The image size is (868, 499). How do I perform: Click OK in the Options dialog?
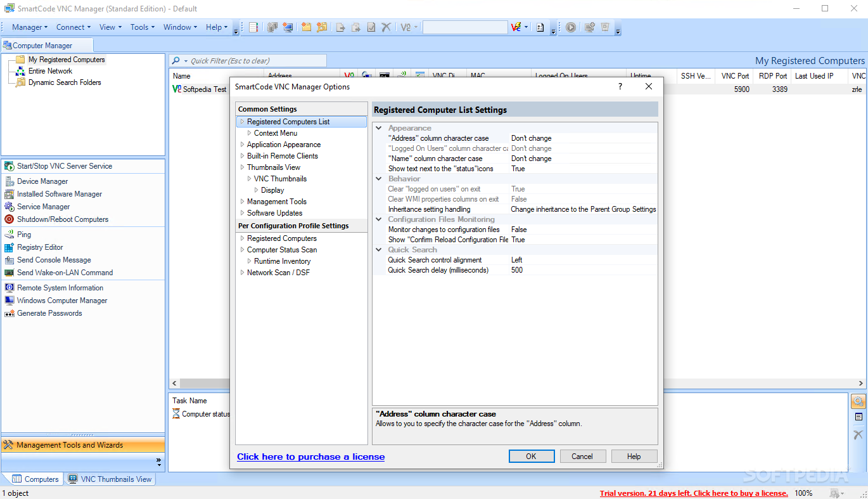coord(531,457)
